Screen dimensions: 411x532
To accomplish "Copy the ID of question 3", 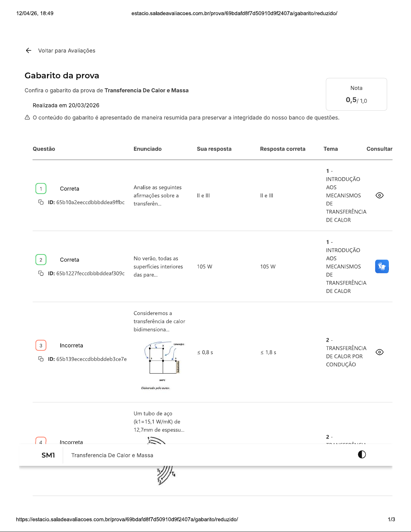I will (x=41, y=359).
